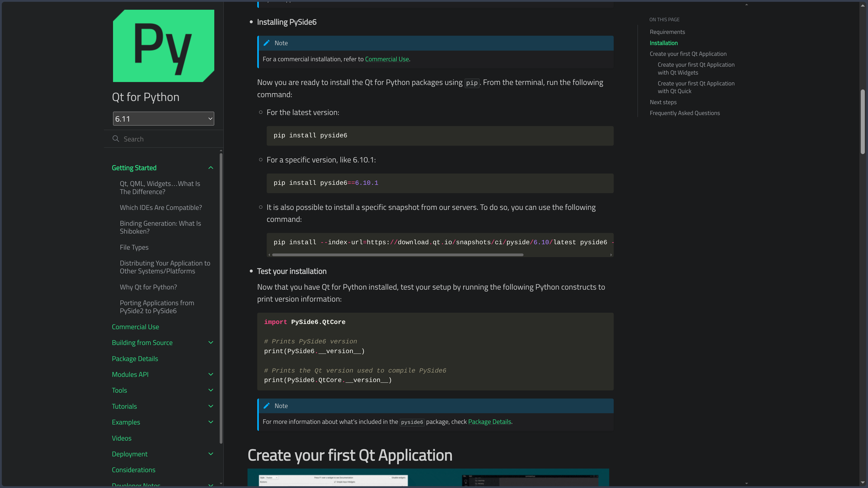Open Commercial Use in the sidebar

135,327
